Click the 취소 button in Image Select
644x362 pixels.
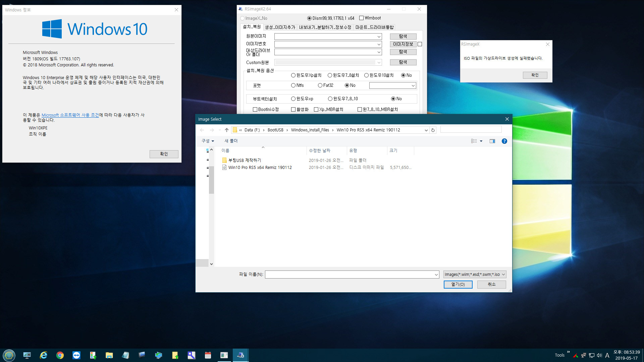pos(492,285)
